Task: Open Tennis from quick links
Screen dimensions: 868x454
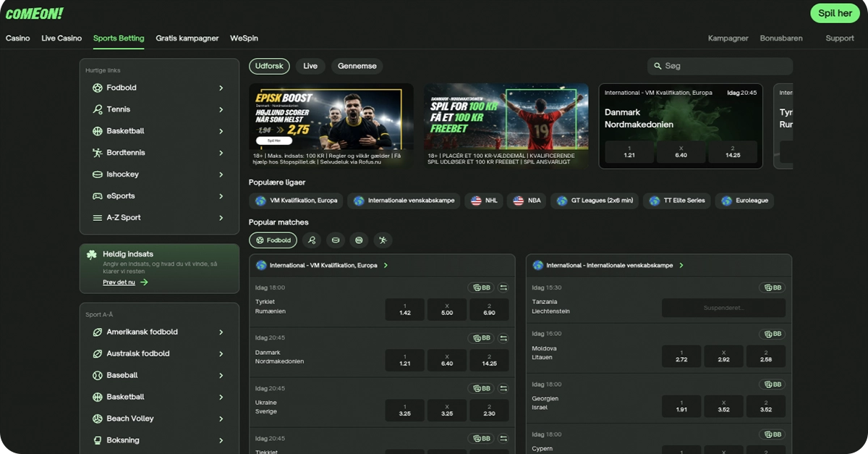Action: coord(159,109)
